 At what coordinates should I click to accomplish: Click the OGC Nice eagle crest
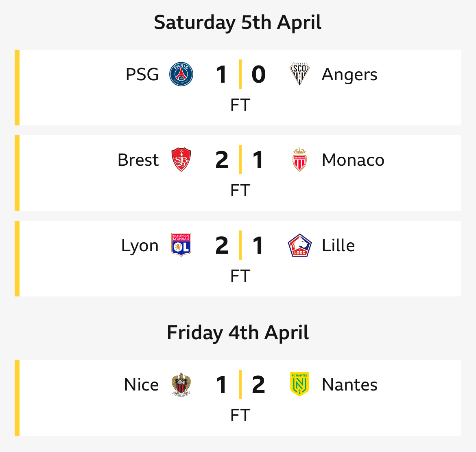(181, 384)
